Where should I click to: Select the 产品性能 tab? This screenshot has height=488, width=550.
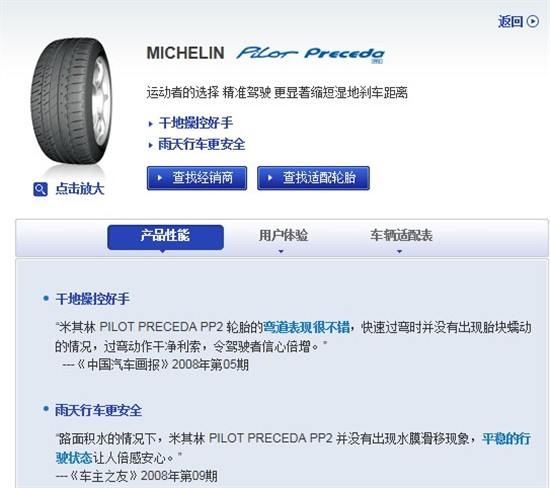click(x=165, y=238)
